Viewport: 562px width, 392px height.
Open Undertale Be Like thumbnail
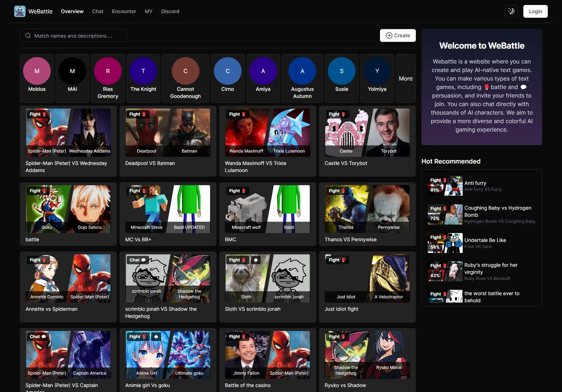tap(445, 243)
